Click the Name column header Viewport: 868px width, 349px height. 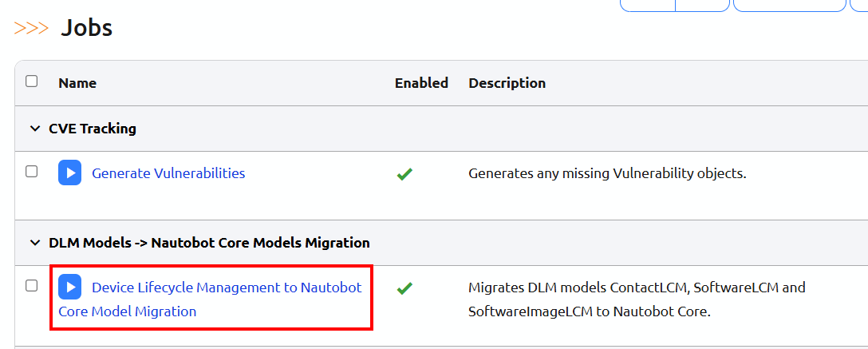(77, 83)
